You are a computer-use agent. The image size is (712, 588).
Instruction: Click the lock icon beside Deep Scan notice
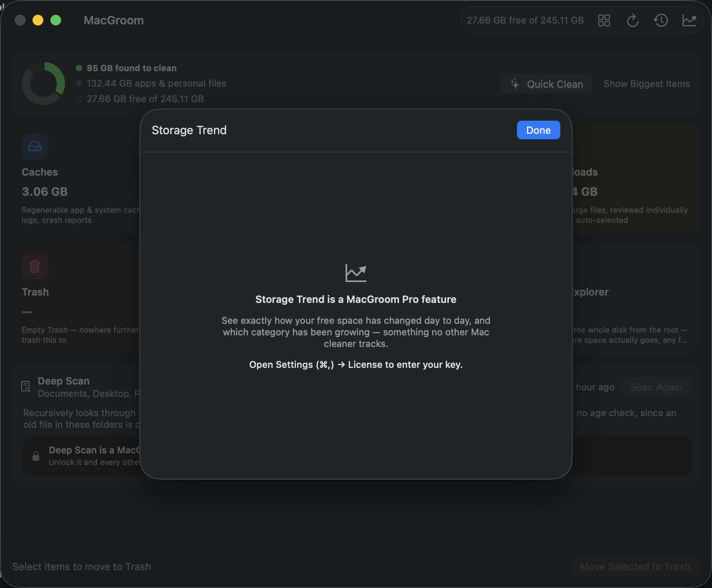click(36, 456)
